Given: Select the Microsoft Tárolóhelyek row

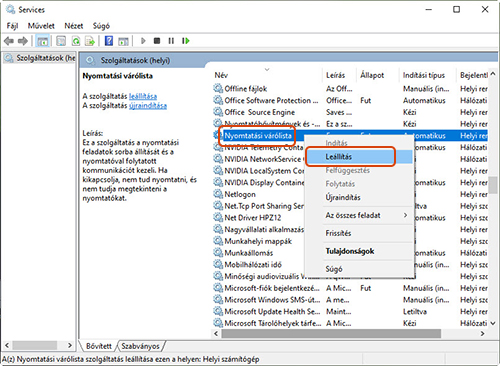Looking at the screenshot, I should pos(350,323).
